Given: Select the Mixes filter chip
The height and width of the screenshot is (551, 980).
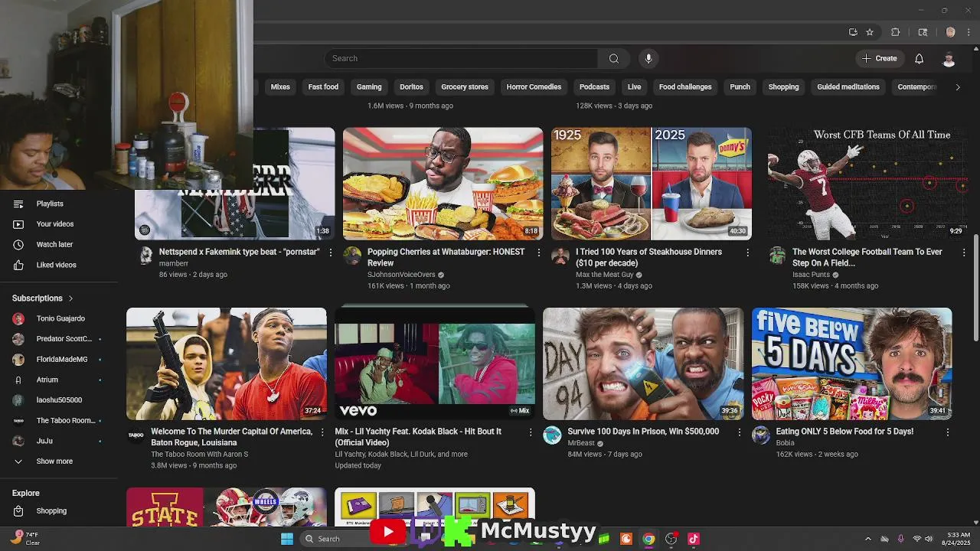Looking at the screenshot, I should [280, 87].
